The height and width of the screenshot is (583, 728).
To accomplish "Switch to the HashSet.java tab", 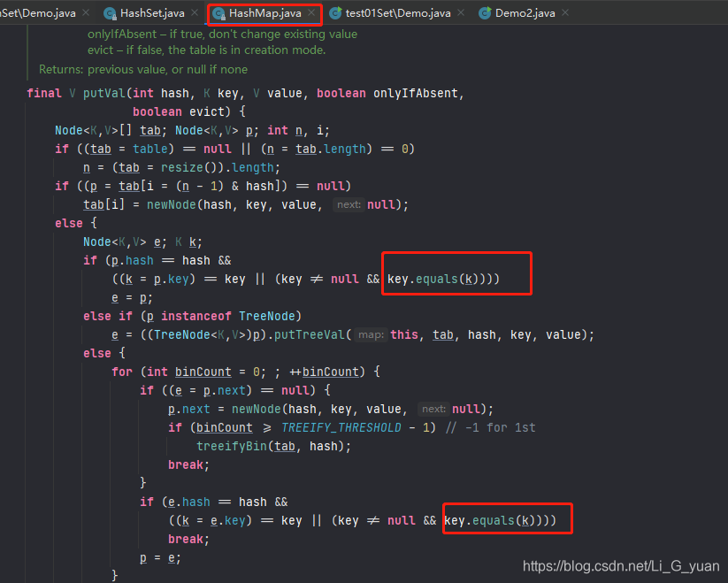I will [x=152, y=13].
